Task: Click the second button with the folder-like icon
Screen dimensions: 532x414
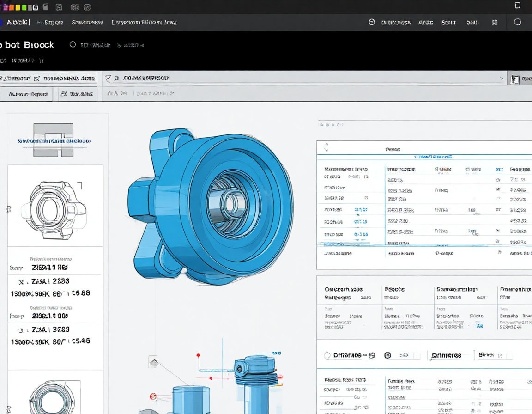Action: tap(77, 94)
